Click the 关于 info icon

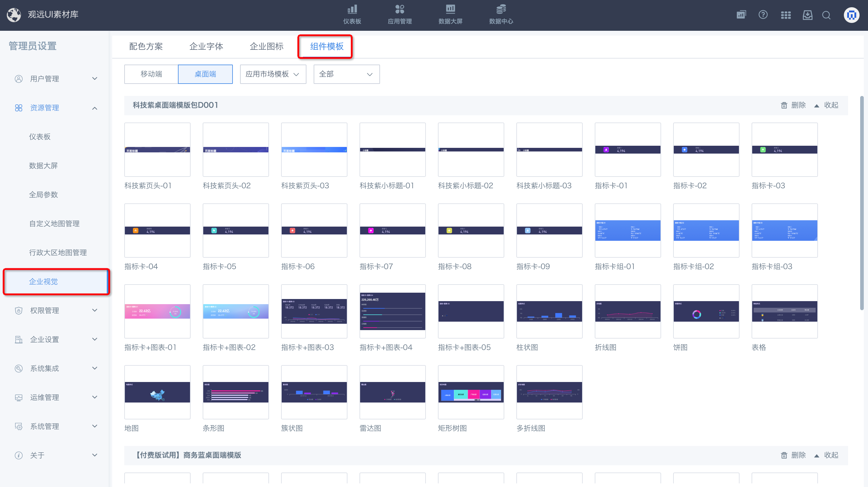(x=18, y=455)
